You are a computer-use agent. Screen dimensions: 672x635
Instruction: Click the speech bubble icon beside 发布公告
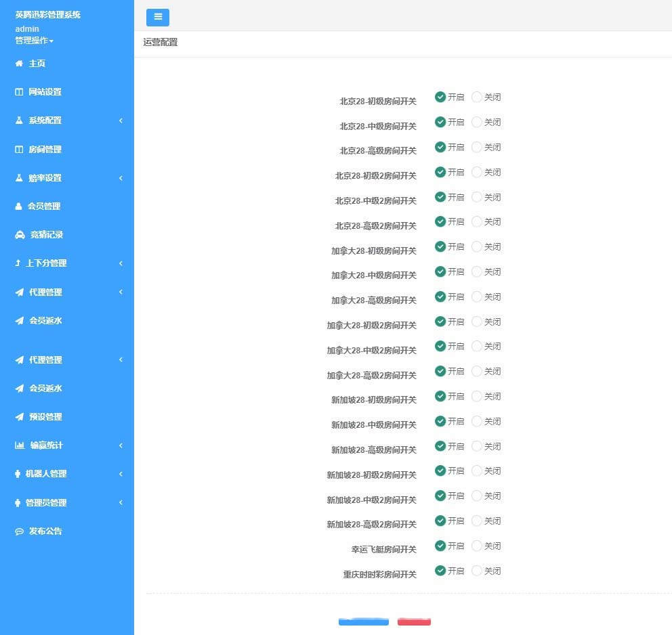[19, 531]
